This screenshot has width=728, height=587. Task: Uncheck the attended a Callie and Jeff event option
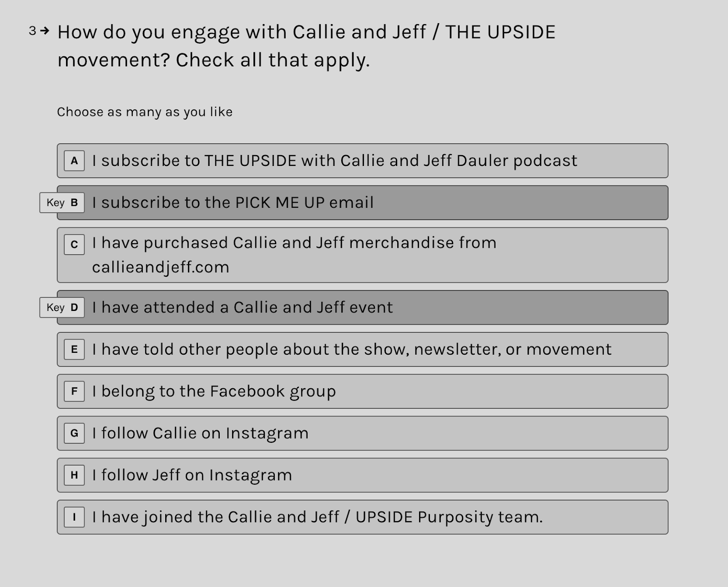pyautogui.click(x=362, y=307)
